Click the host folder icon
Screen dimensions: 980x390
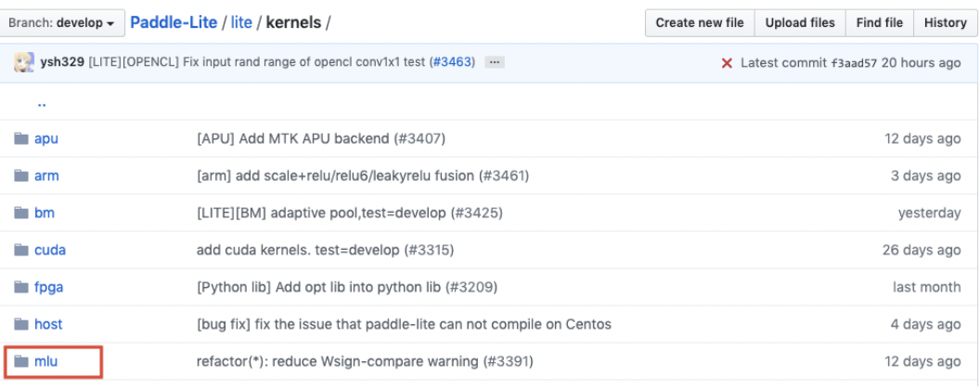(21, 324)
